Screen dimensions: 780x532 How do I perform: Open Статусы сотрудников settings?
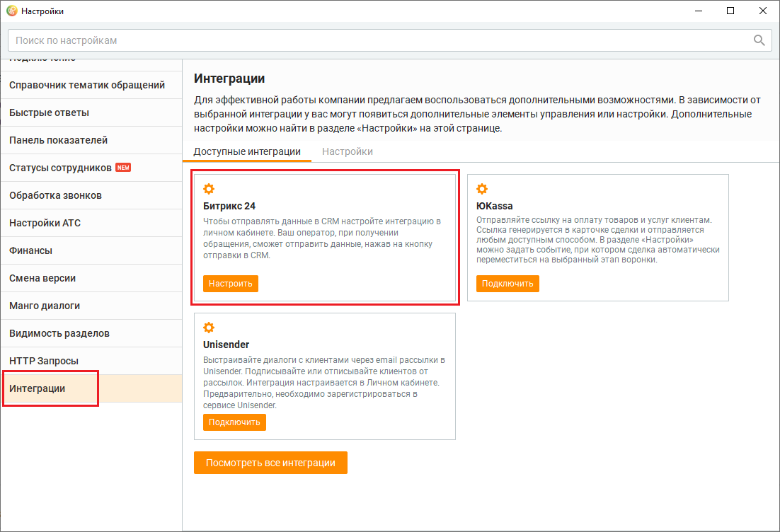pyautogui.click(x=91, y=168)
